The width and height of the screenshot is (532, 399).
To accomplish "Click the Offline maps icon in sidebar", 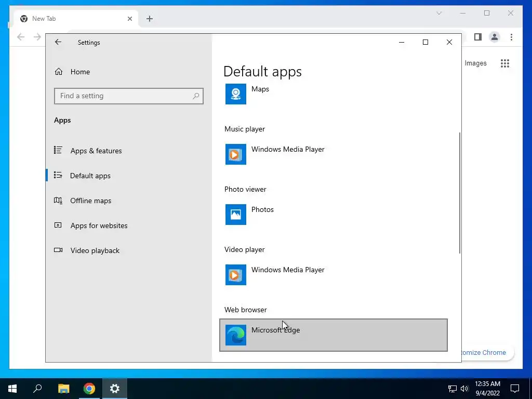I will tap(58, 200).
